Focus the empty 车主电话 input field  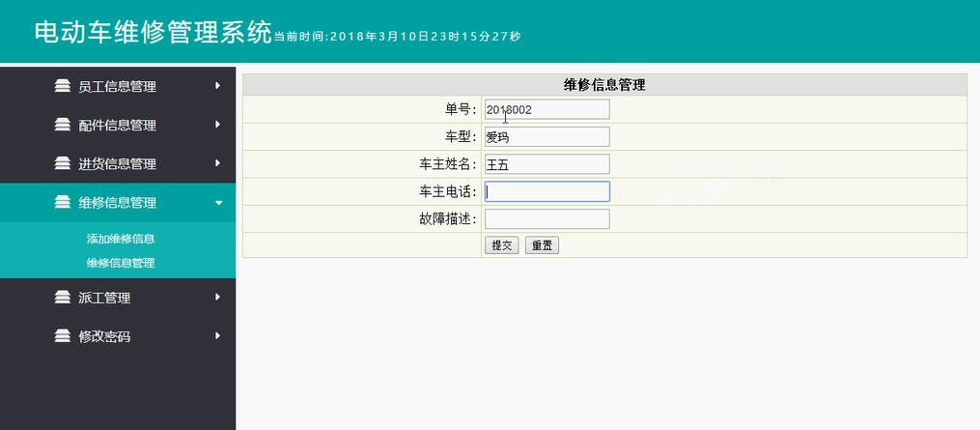[x=546, y=191]
